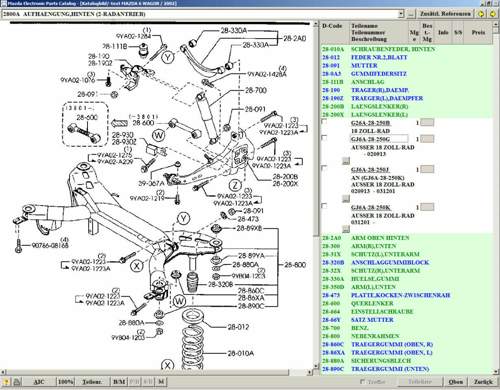Click the A/C button in bottom toolbar
The image size is (500, 390).
(x=39, y=382)
